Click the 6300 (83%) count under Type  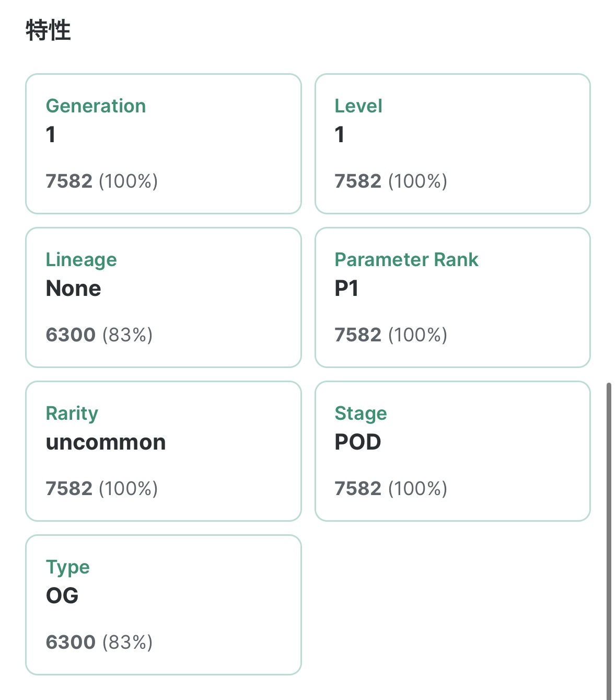pyautogui.click(x=99, y=642)
